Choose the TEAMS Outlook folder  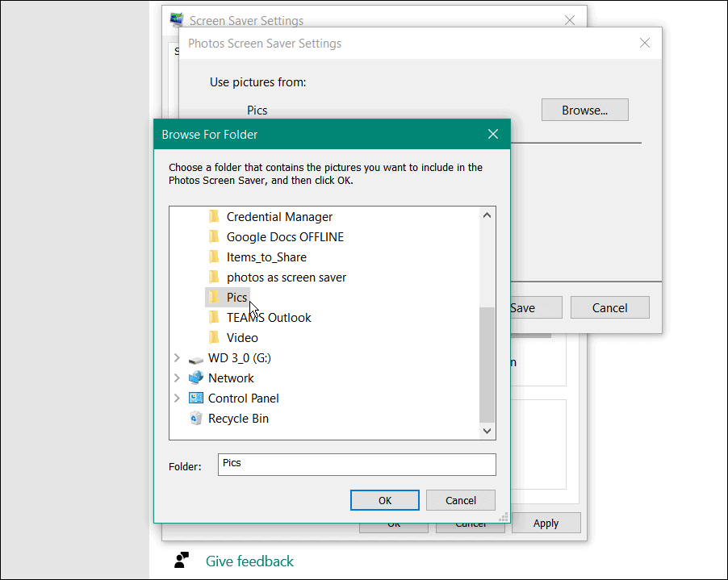(x=268, y=317)
